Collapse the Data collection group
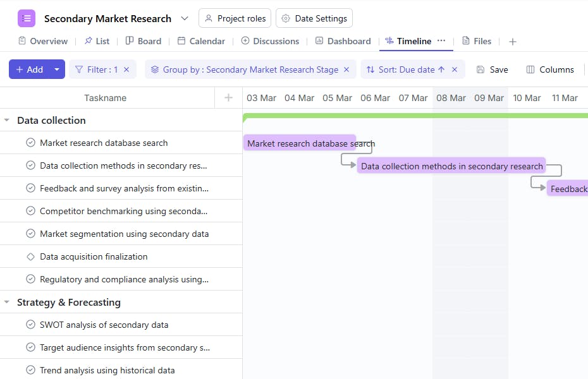The height and width of the screenshot is (379, 588). (7, 121)
